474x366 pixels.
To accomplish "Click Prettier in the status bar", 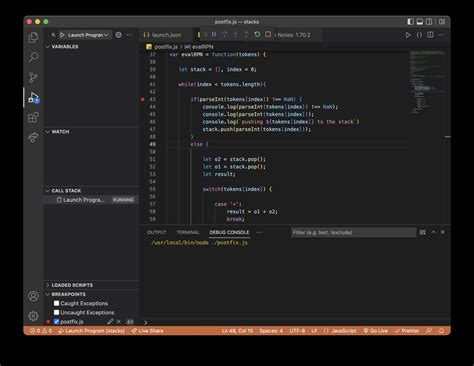I will [x=407, y=331].
